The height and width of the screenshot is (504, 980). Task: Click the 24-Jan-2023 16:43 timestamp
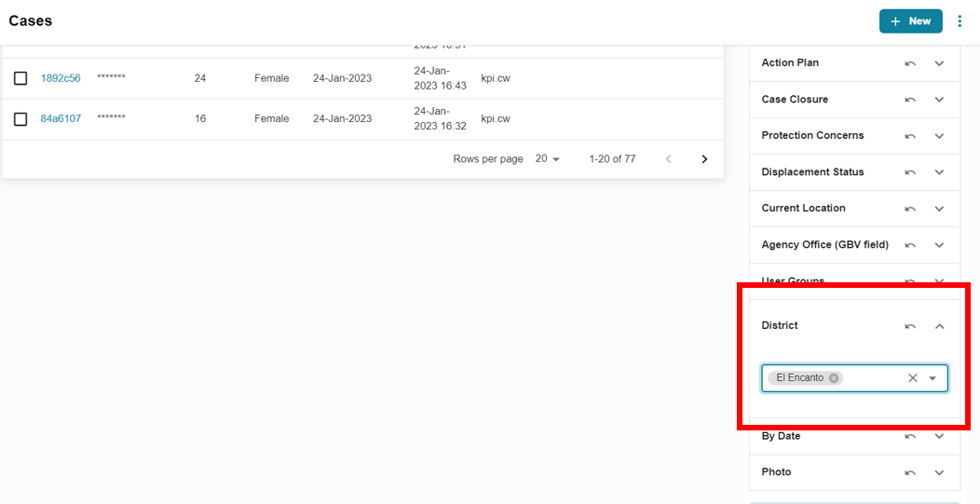(x=440, y=78)
